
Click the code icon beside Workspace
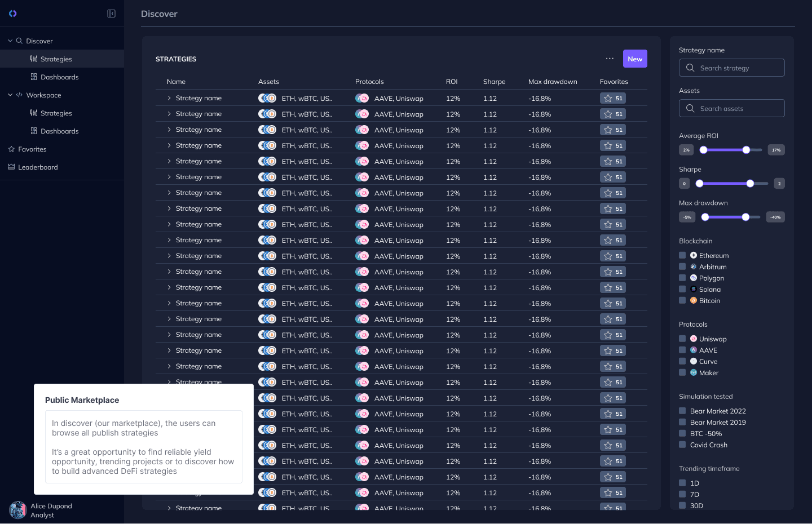[19, 95]
